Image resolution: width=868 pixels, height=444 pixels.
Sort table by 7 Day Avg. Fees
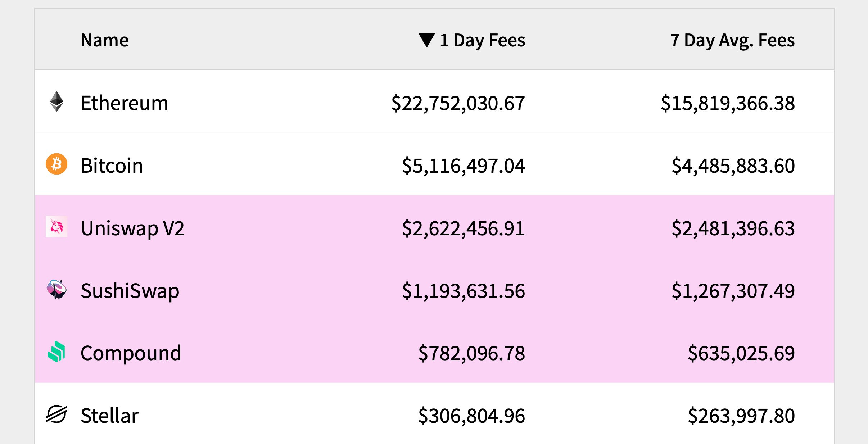click(x=732, y=40)
